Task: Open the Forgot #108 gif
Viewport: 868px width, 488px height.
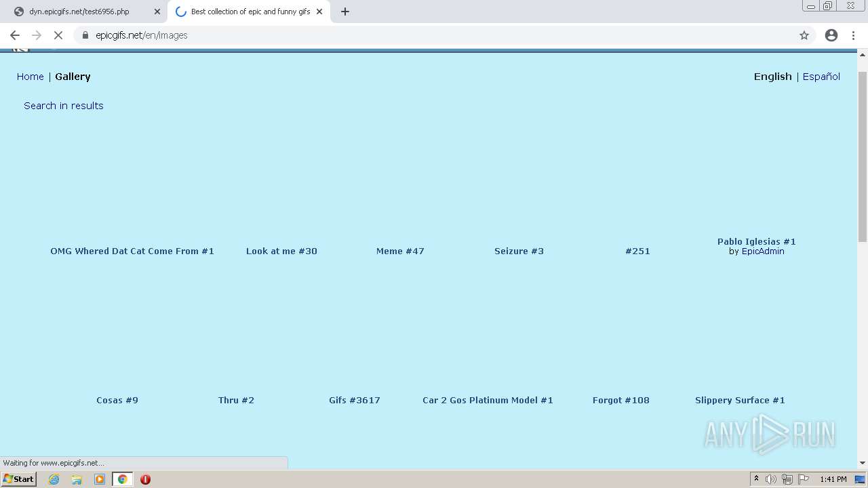Action: (621, 400)
